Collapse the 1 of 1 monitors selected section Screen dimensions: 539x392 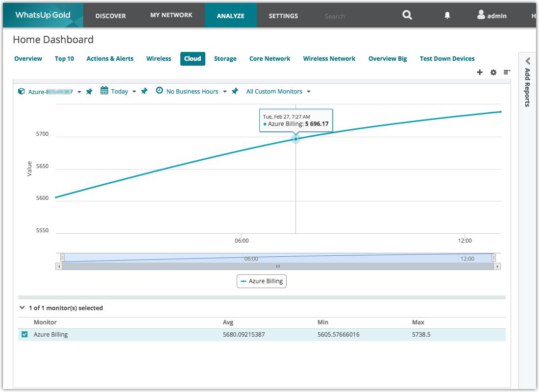[x=22, y=308]
